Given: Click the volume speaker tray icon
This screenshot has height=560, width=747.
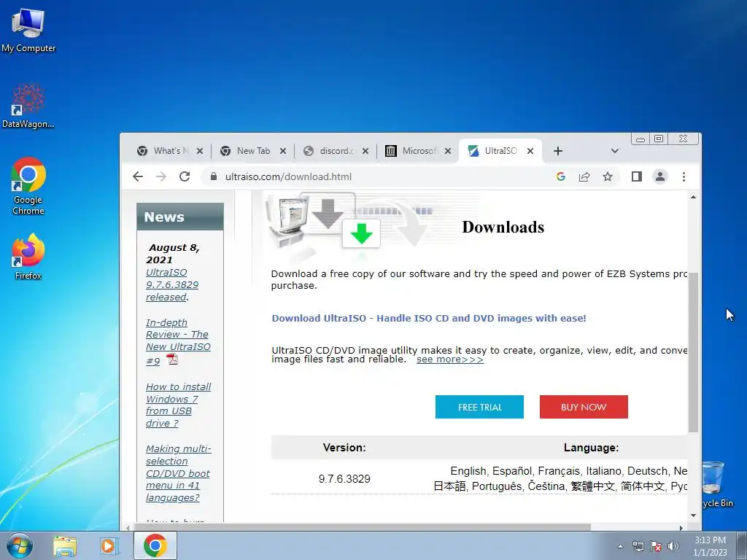Looking at the screenshot, I should [x=673, y=546].
